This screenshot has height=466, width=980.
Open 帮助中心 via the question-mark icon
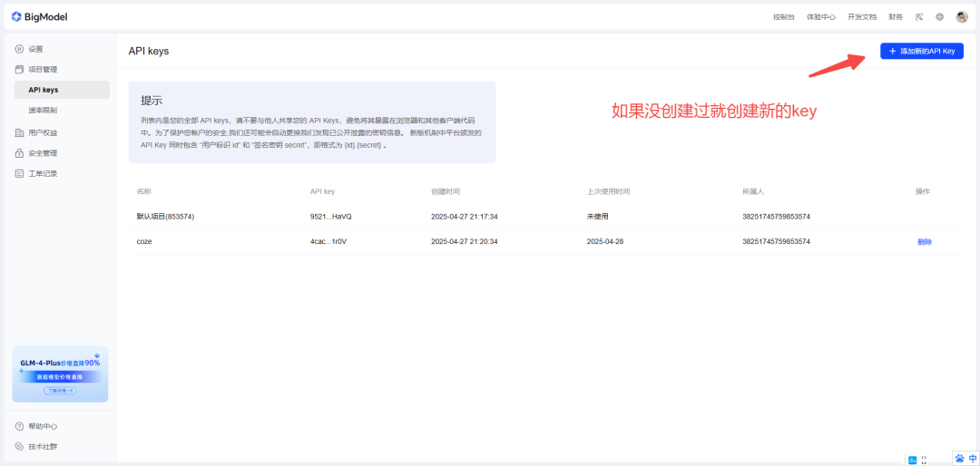(x=19, y=426)
